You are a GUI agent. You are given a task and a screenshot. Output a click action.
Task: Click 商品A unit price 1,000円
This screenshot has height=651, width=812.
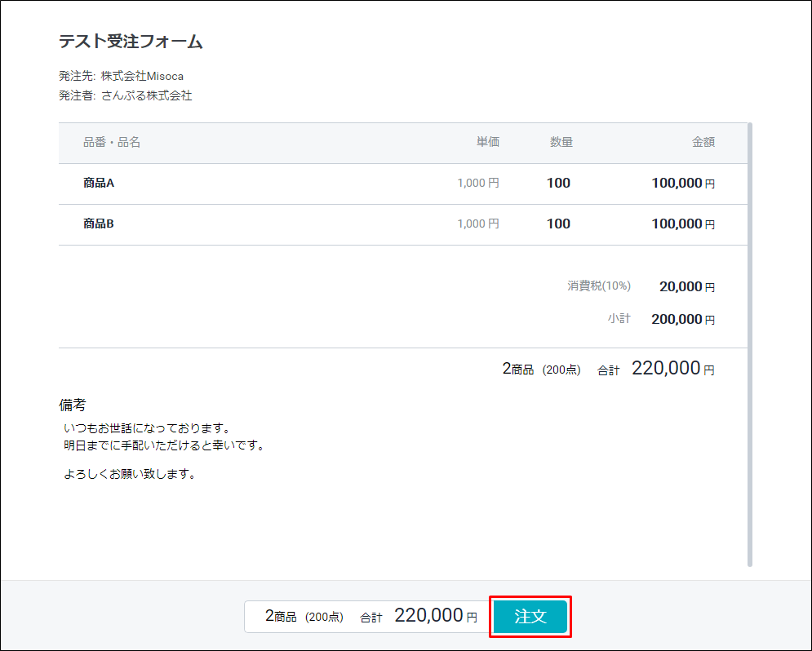click(x=478, y=183)
